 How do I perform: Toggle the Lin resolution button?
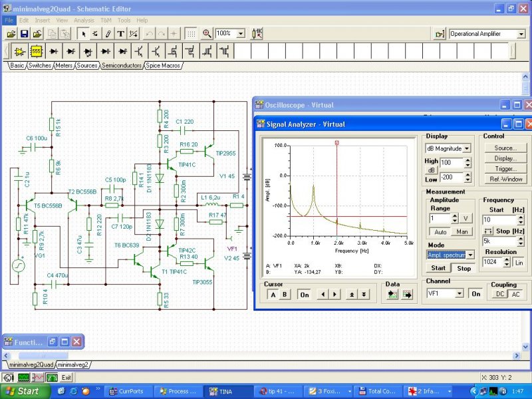[519, 263]
